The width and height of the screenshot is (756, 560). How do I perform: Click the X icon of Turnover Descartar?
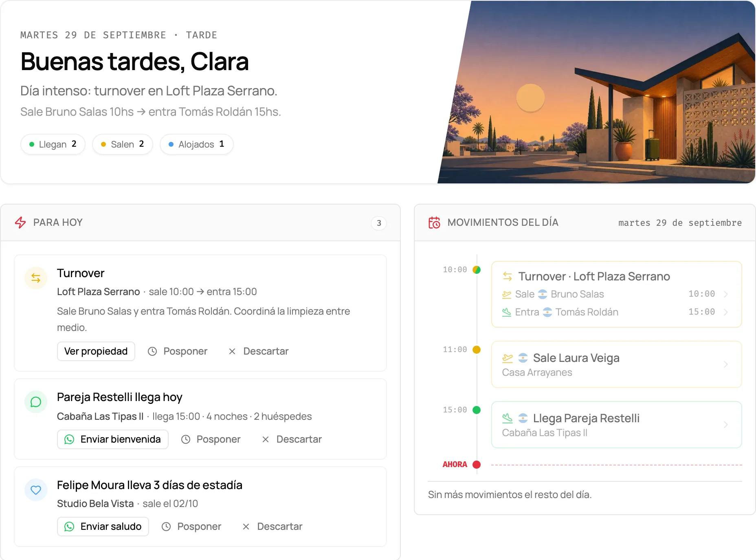tap(232, 351)
